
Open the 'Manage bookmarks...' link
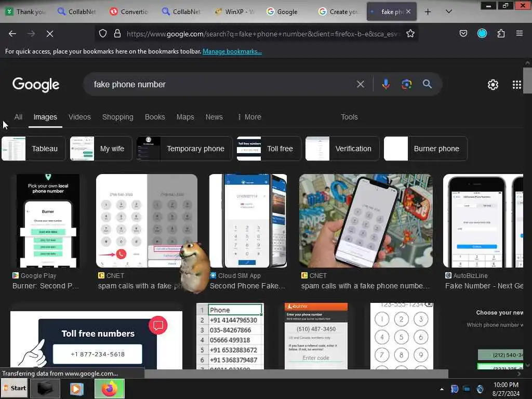point(232,51)
